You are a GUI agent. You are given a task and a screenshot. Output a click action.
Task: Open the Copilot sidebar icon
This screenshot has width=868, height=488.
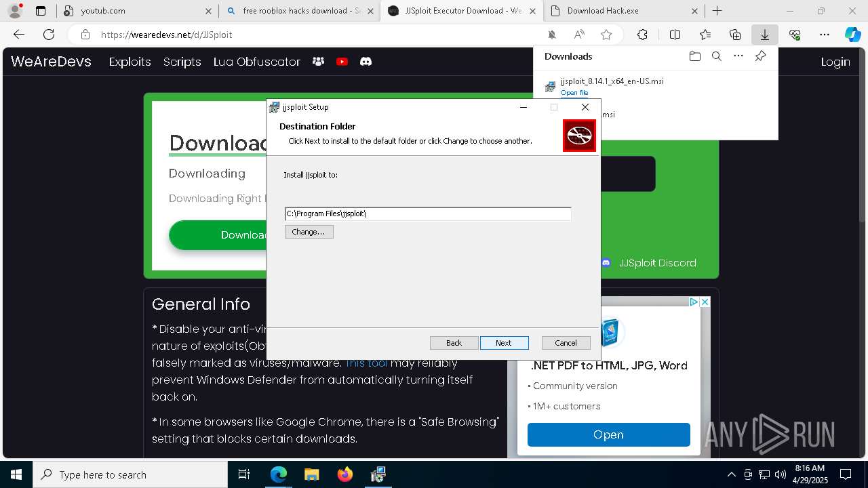pos(852,35)
